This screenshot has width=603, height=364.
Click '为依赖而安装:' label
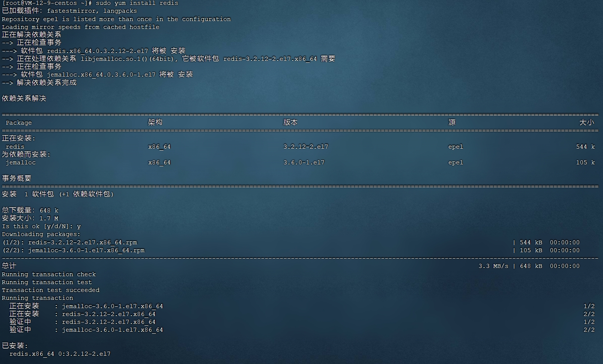click(x=26, y=154)
